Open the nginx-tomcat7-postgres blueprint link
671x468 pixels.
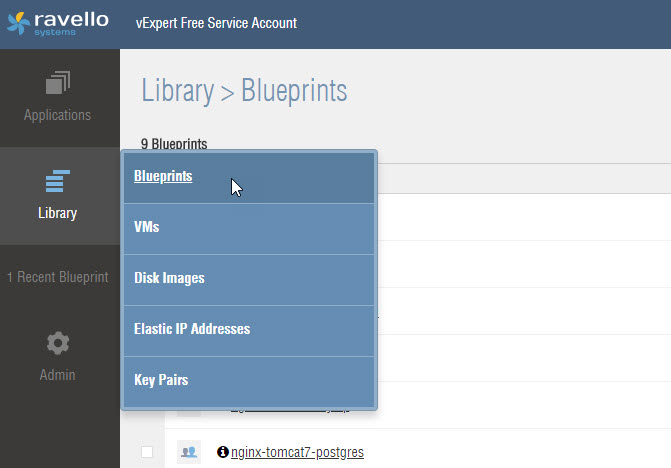(297, 452)
